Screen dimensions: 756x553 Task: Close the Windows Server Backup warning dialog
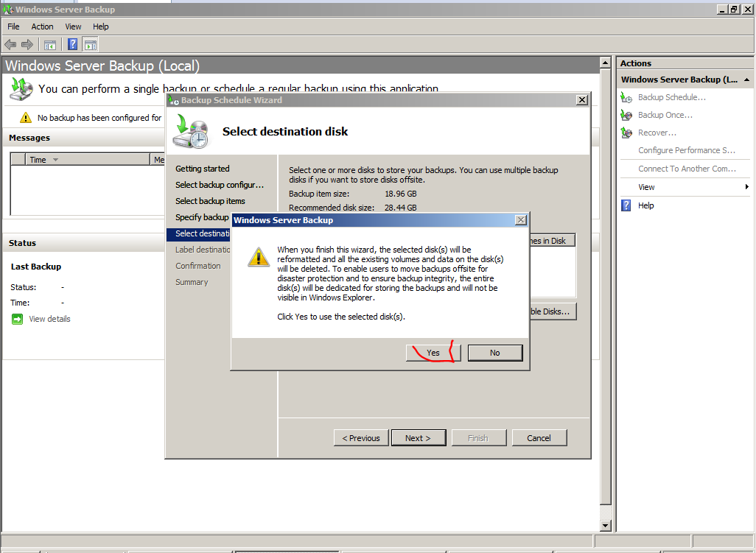click(521, 220)
